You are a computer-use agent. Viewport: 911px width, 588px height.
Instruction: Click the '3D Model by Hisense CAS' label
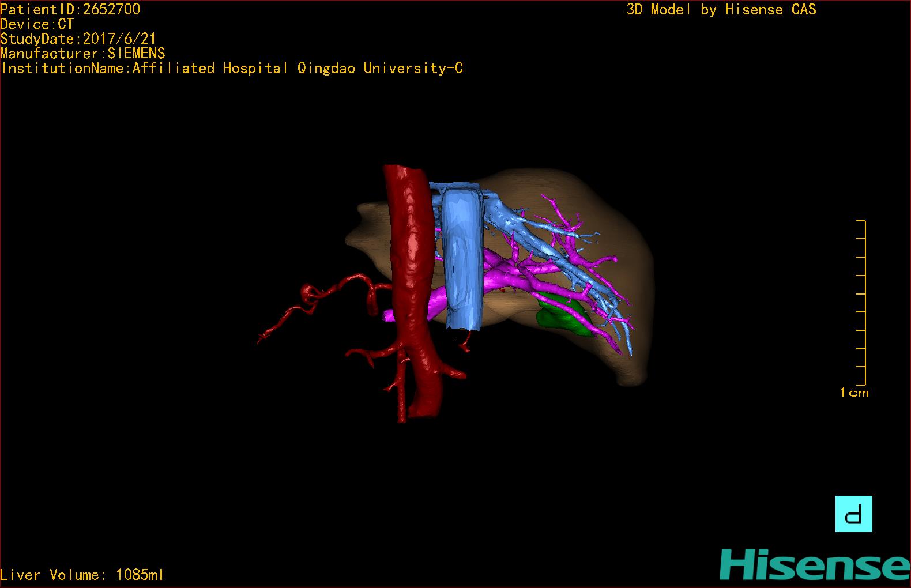[721, 9]
